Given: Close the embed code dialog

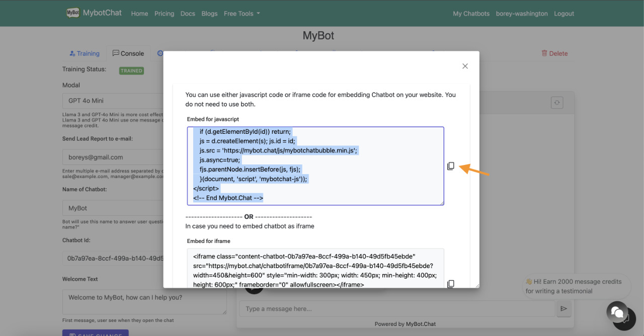Looking at the screenshot, I should tap(465, 66).
